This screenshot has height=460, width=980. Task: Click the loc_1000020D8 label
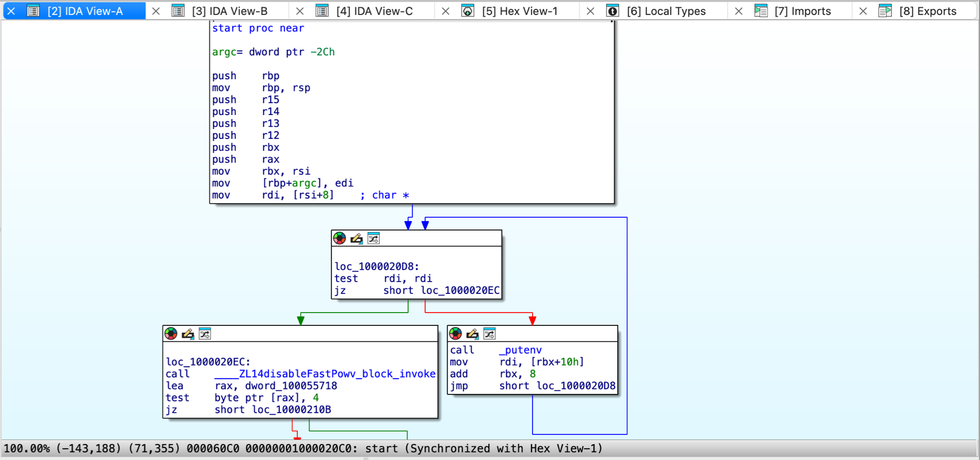point(377,266)
